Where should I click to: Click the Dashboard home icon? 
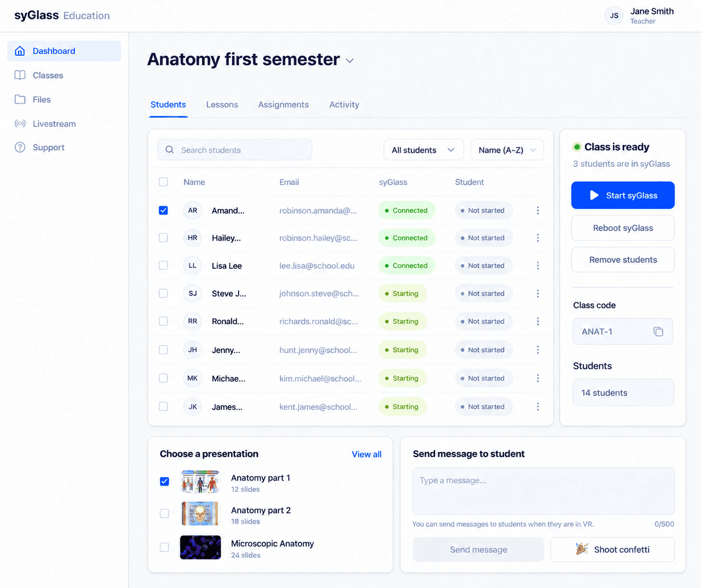[20, 51]
